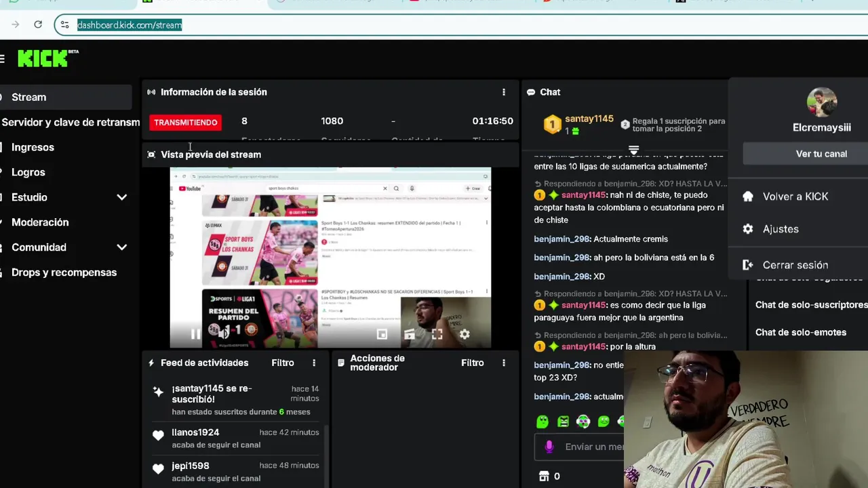Viewport: 868px width, 488px height.
Task: Select first green ghost emote
Action: (542, 422)
